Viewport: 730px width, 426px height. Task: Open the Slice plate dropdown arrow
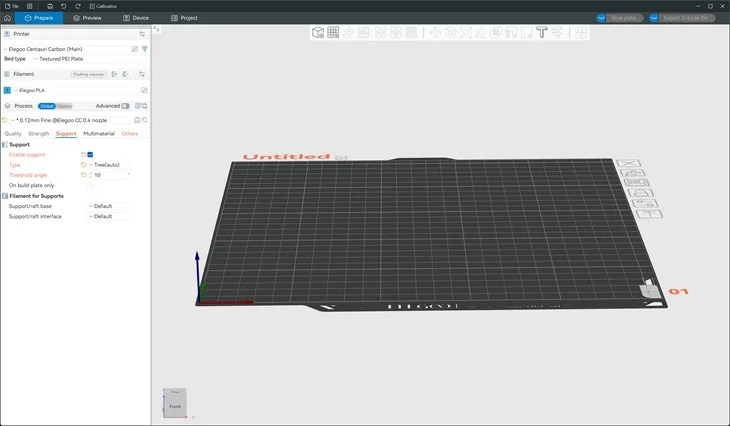pos(601,18)
